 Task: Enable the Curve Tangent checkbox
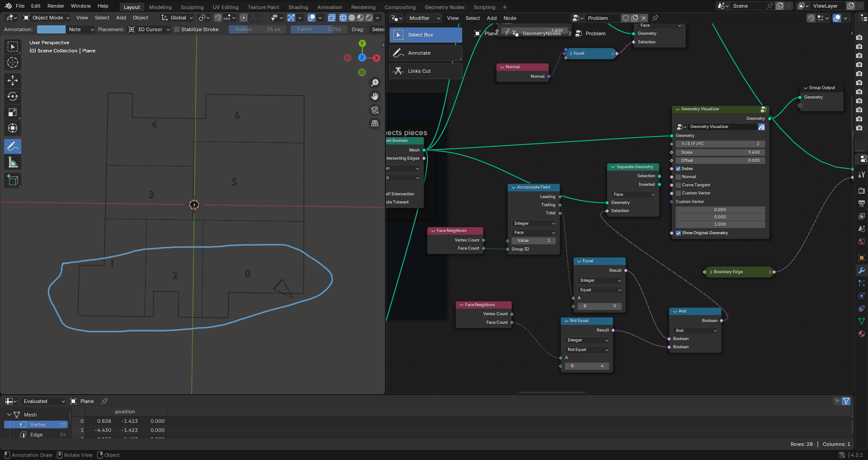click(678, 185)
